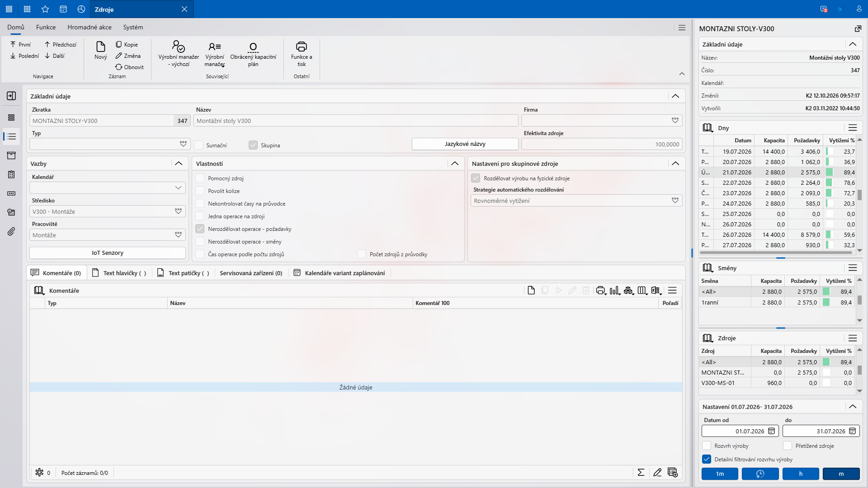Open chart icon in Komentáře toolbar
The height and width of the screenshot is (488, 868).
[614, 290]
